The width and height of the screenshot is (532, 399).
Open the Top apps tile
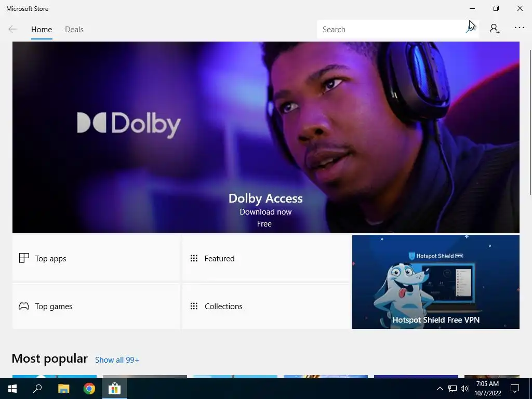click(x=96, y=258)
